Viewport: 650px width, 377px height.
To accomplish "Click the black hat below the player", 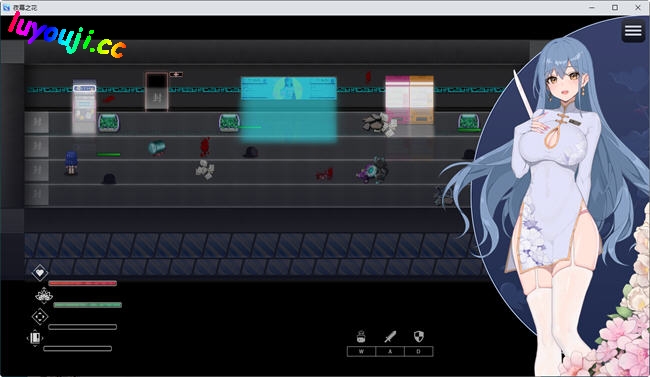I will [109, 179].
